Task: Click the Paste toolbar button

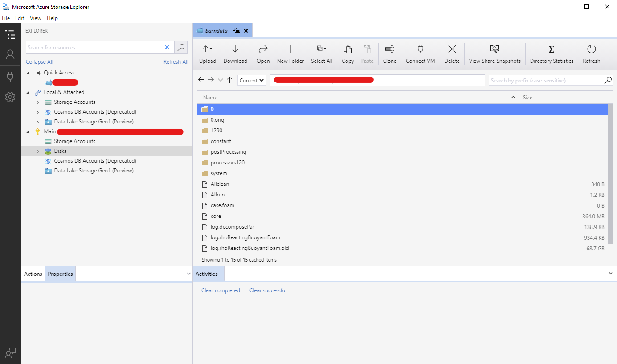Action: coord(368,54)
